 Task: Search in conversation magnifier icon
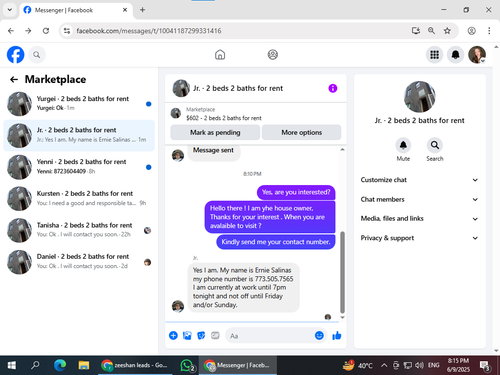(x=435, y=145)
